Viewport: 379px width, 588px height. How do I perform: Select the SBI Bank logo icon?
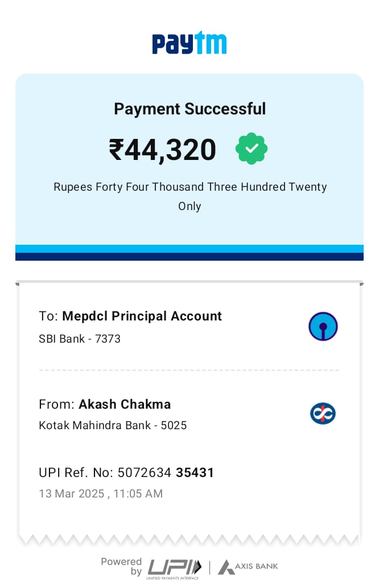tap(323, 326)
